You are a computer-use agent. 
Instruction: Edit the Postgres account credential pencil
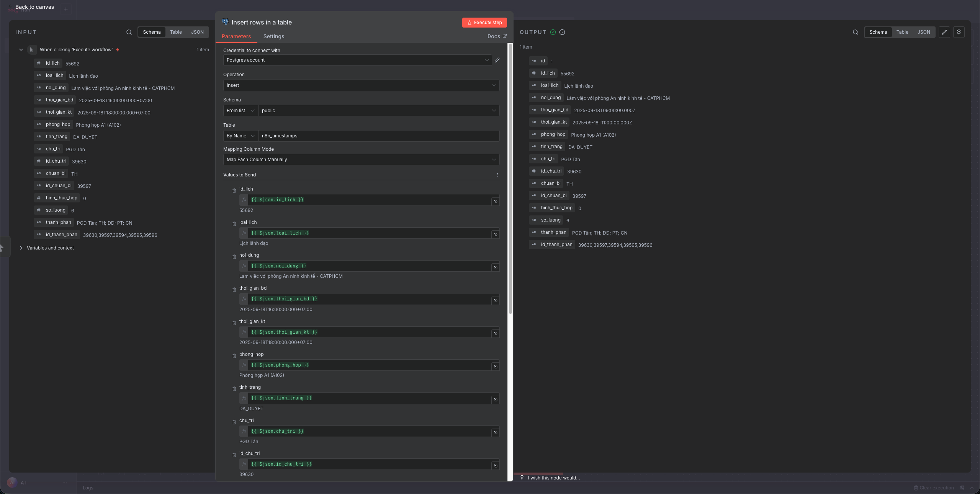[x=497, y=60]
